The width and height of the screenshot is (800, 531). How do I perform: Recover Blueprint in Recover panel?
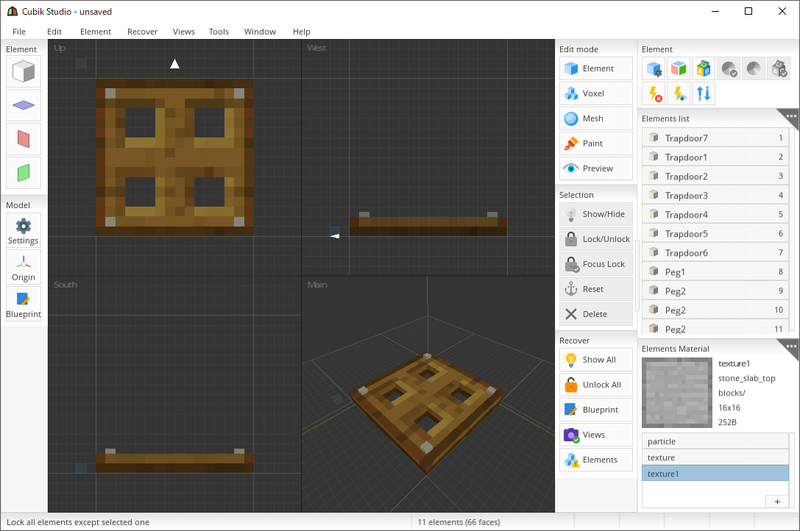596,410
